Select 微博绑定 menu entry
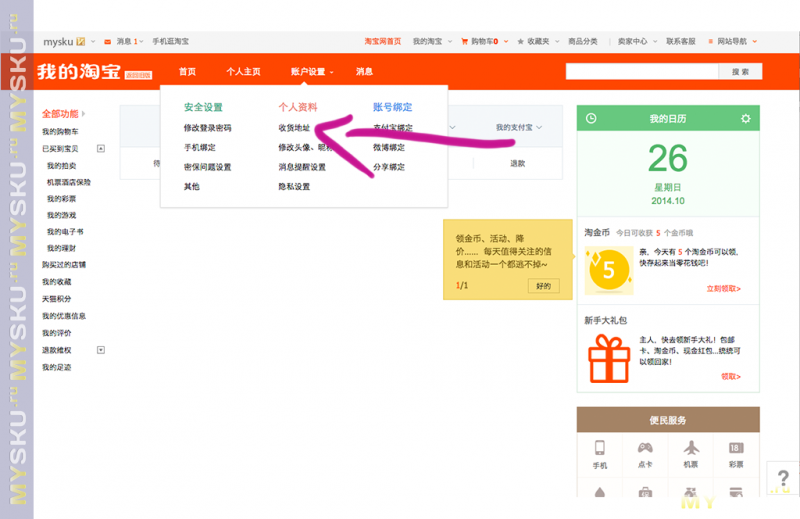Image resolution: width=800 pixels, height=519 pixels. click(x=389, y=147)
